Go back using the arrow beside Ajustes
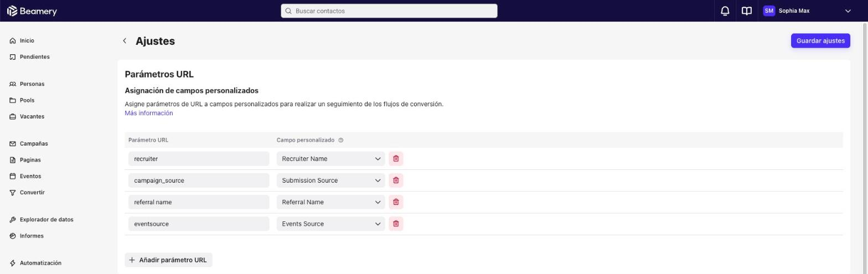This screenshot has width=868, height=274. pyautogui.click(x=125, y=41)
